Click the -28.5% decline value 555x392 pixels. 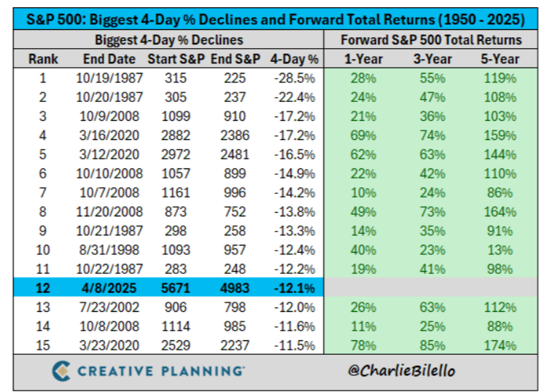(291, 78)
